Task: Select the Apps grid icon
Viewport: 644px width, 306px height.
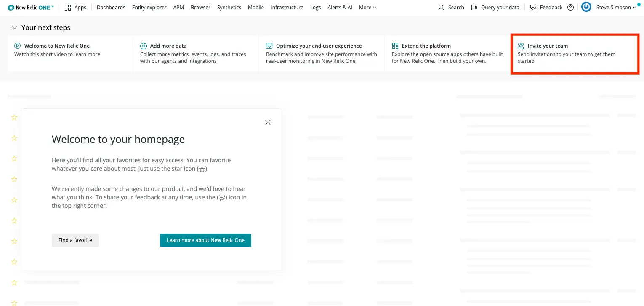Action: click(67, 7)
